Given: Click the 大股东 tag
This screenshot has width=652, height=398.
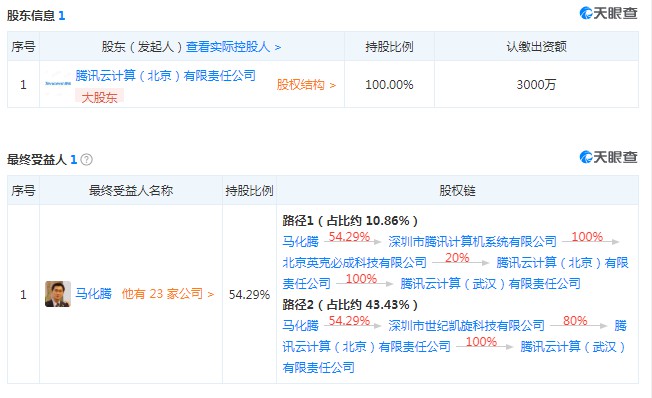Looking at the screenshot, I should (x=99, y=97).
